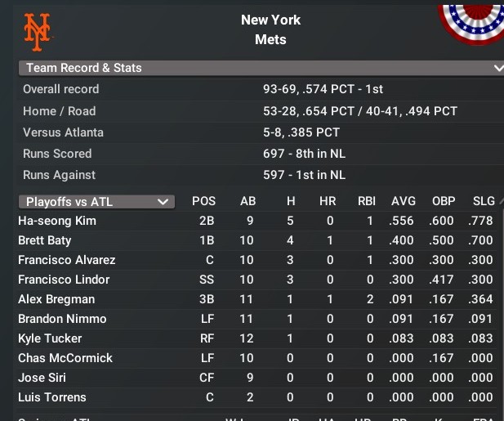The width and height of the screenshot is (504, 421).
Task: Click the patriotic bunting emblem
Action: (x=474, y=21)
